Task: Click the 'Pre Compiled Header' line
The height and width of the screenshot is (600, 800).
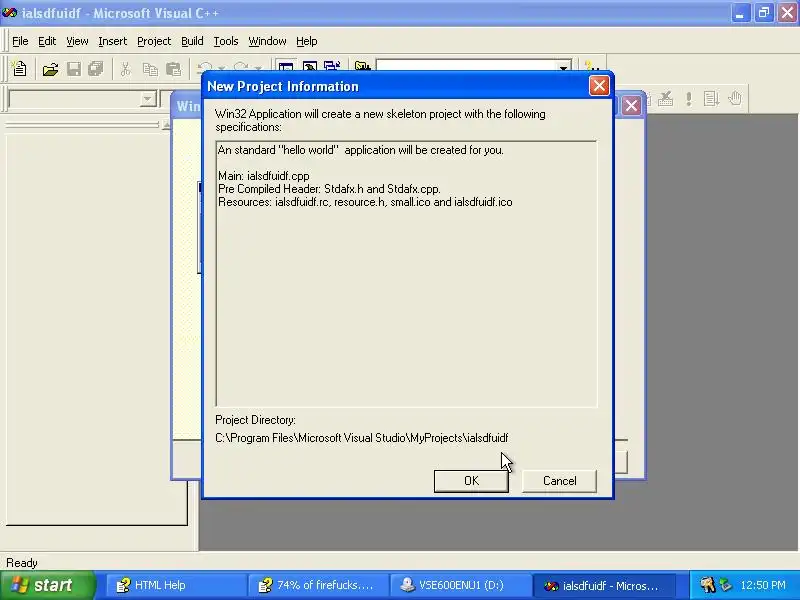Action: tap(329, 189)
